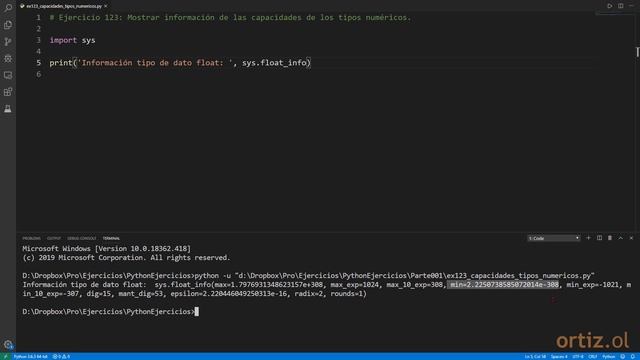640x360 pixels.
Task: Click the 'Información tipo de dato float' string in editor
Action: [x=155, y=63]
